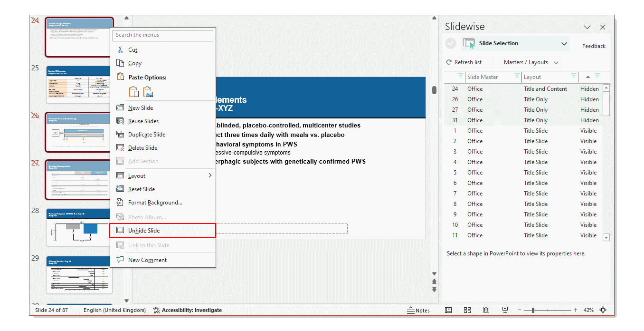Open the language settings via United Kingdom label
Screen dimensions: 644x331
pos(114,310)
